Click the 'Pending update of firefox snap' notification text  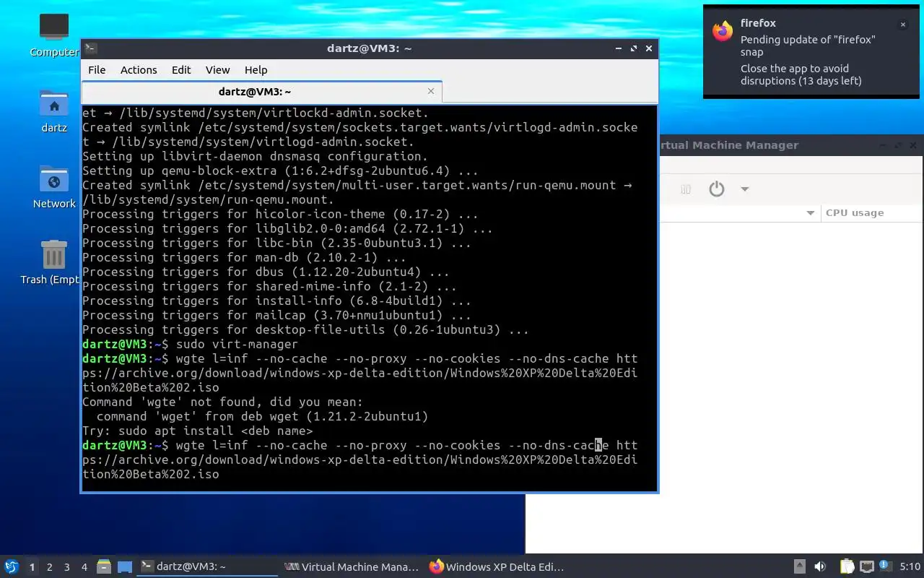[x=808, y=46]
